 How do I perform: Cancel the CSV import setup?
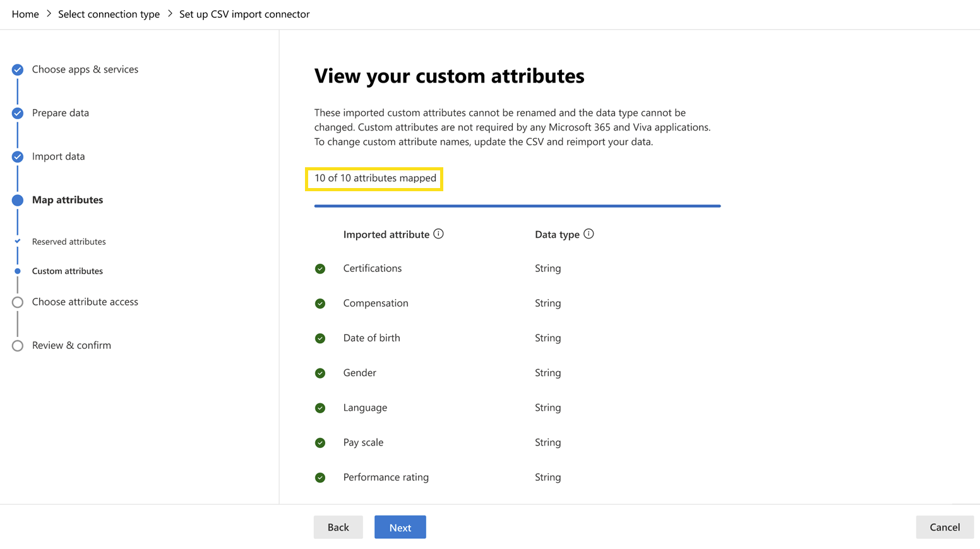point(945,527)
